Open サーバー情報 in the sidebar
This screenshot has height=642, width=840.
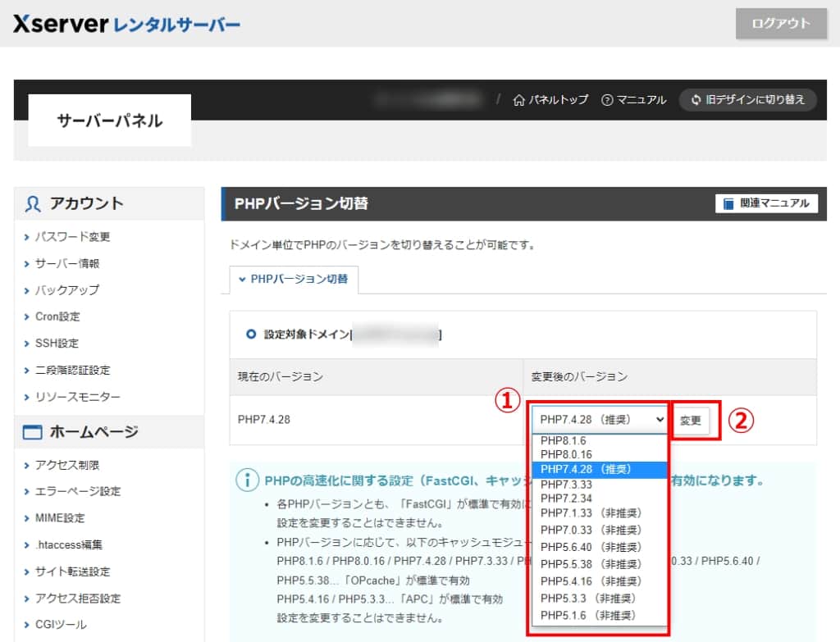coord(67,263)
